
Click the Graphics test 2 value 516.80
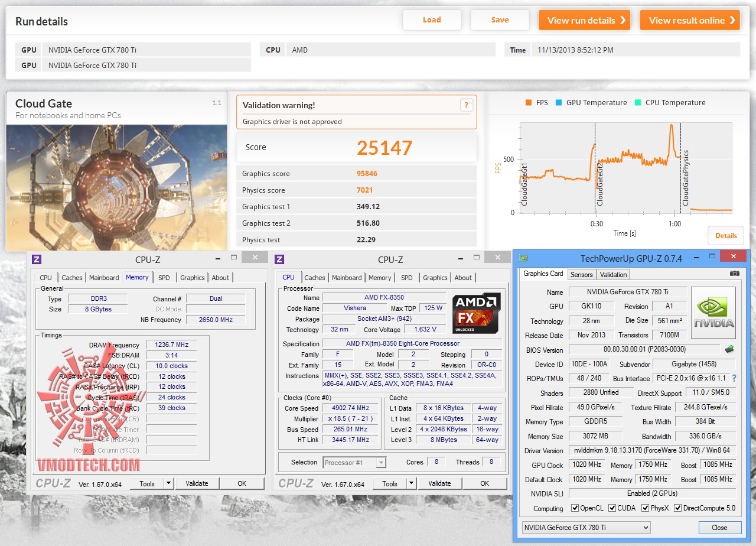(368, 223)
